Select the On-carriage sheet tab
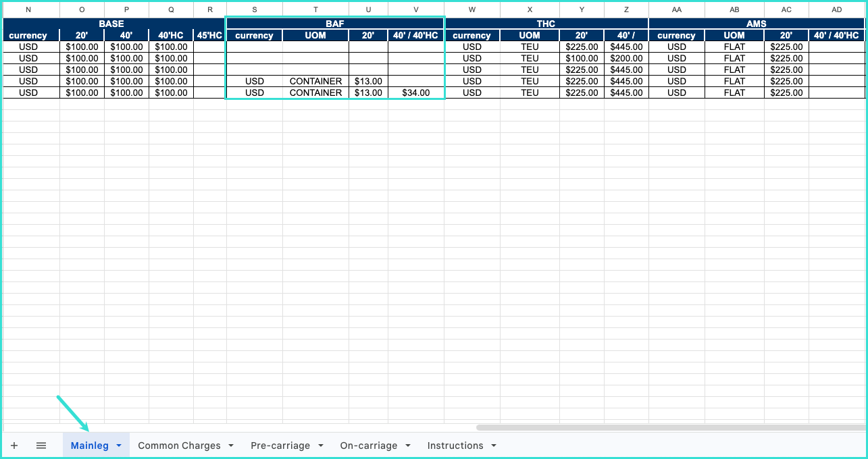This screenshot has width=868, height=459. point(368,446)
